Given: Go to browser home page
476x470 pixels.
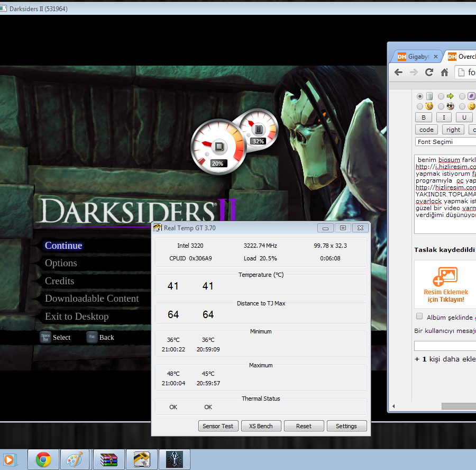Looking at the screenshot, I should [x=444, y=73].
